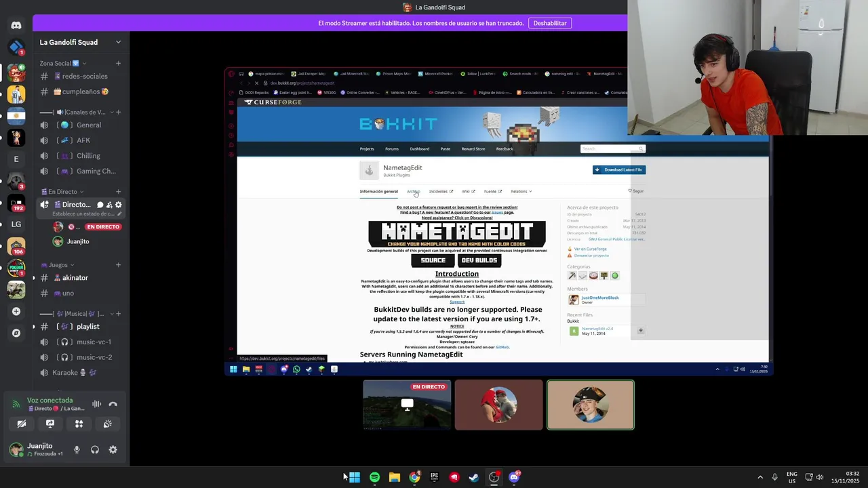Viewport: 868px width, 488px height.
Task: Open voice connection signal details
Action: tap(16, 404)
